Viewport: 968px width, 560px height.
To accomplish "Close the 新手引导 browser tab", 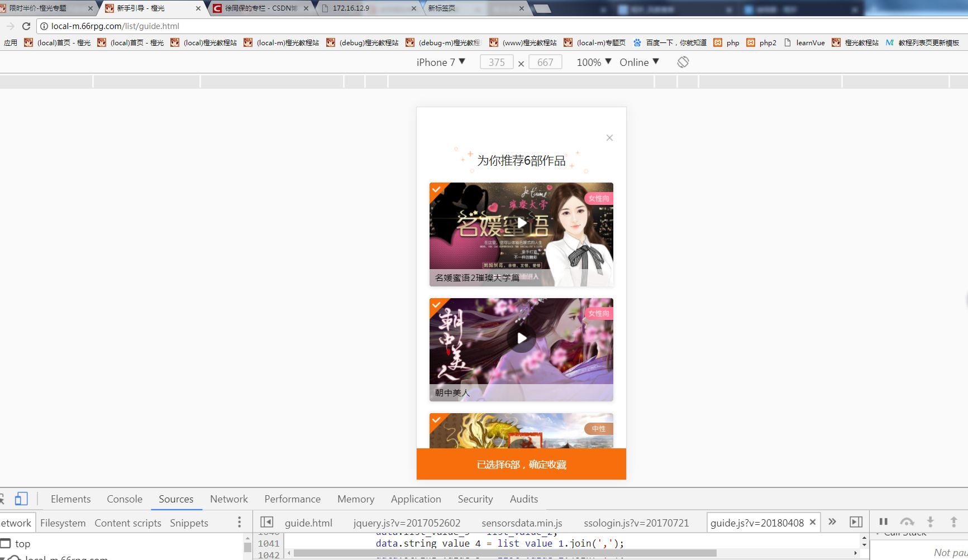I will point(198,8).
